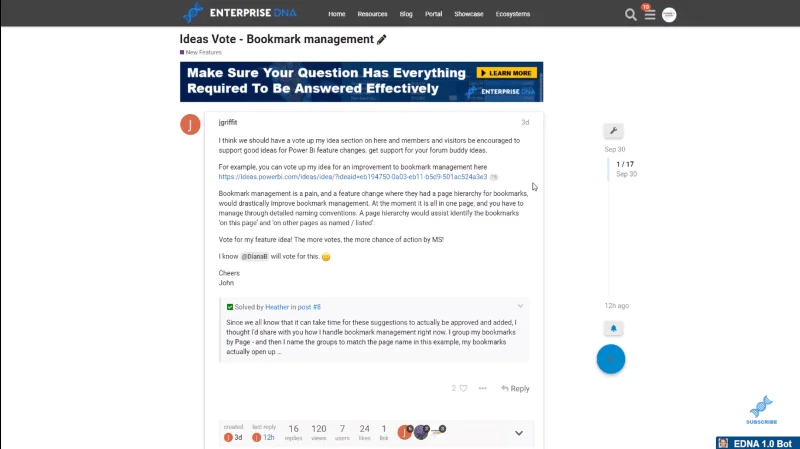This screenshot has width=800, height=449.
Task: Click the Learn More banner button
Action: (x=506, y=73)
